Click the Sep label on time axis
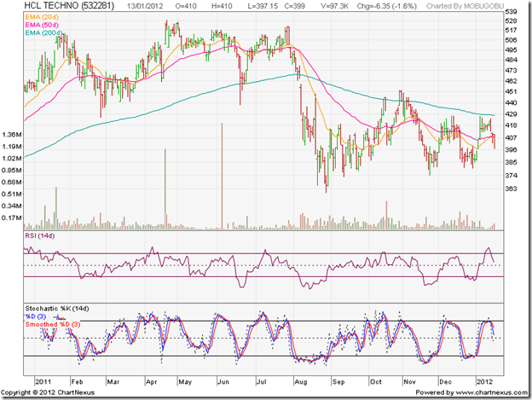This screenshot has width=532, height=400. [x=338, y=382]
